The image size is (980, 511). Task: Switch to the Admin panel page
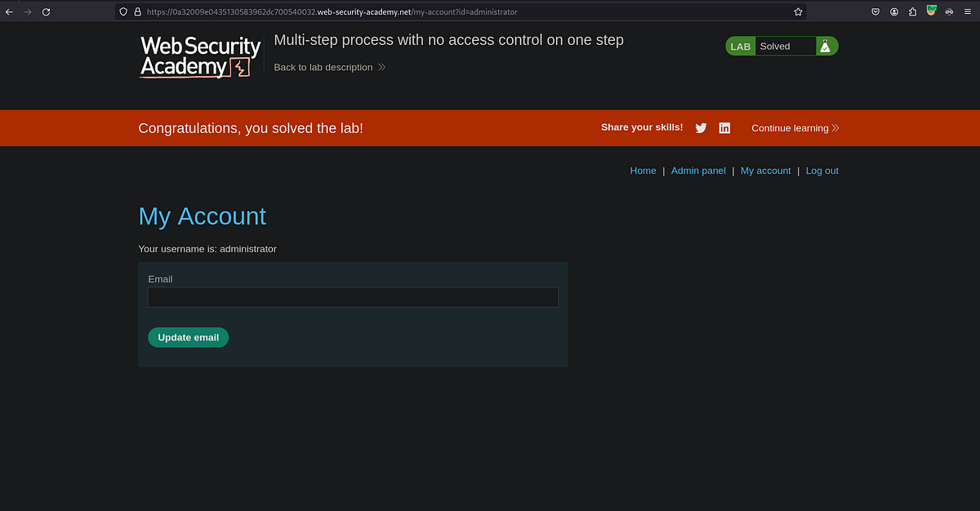coord(698,170)
